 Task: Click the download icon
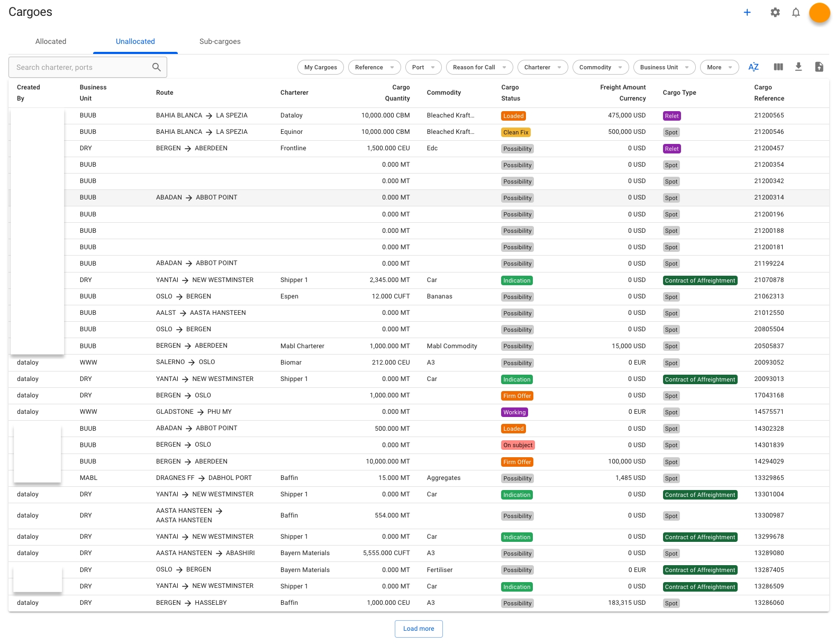[x=798, y=67]
